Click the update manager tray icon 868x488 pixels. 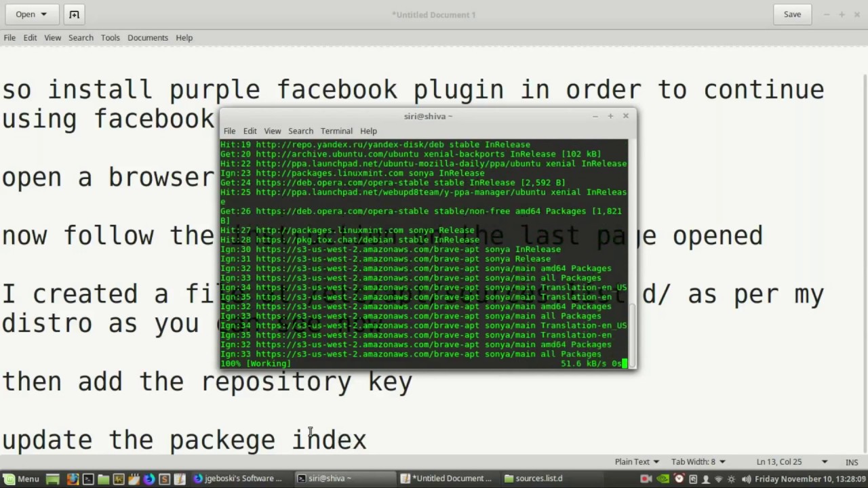tap(693, 479)
